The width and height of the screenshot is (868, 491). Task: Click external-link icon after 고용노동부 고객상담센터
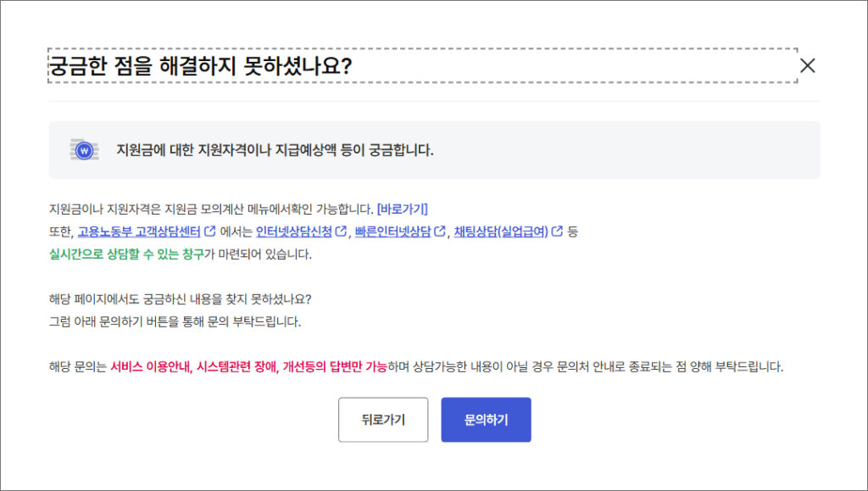[209, 231]
